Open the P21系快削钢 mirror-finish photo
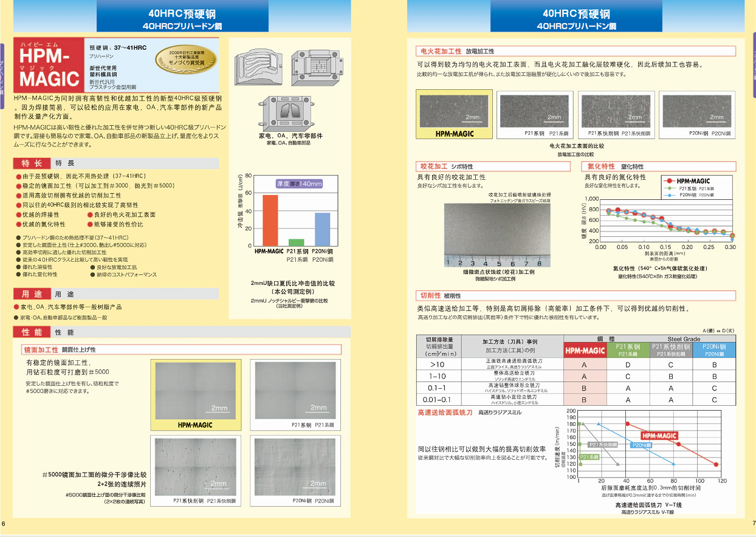The image size is (756, 537). (195, 466)
